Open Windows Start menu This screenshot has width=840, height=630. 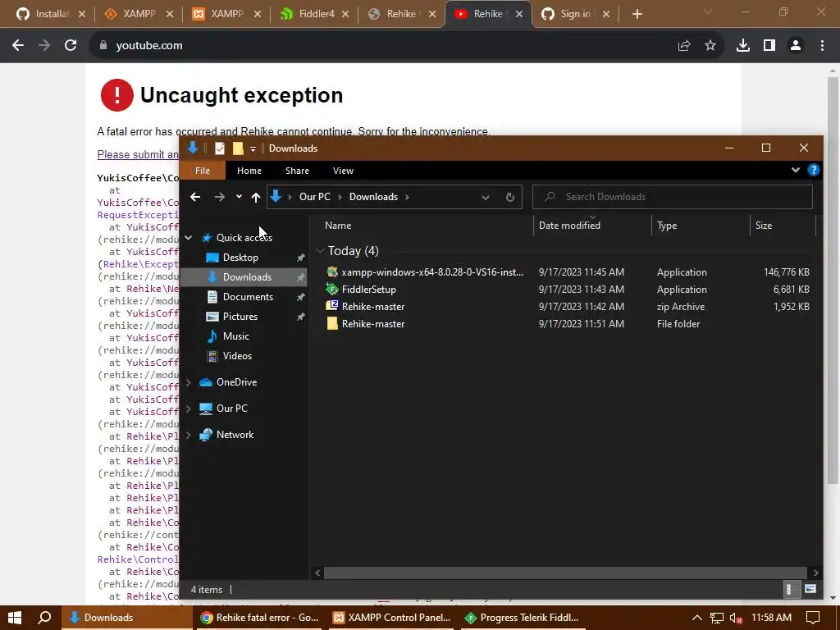click(x=15, y=618)
